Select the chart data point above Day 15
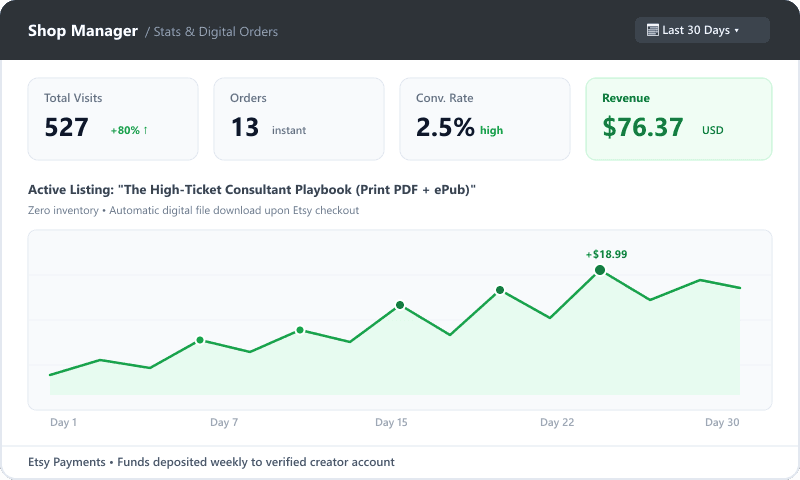Screen dimensions: 800x480 click(400, 305)
